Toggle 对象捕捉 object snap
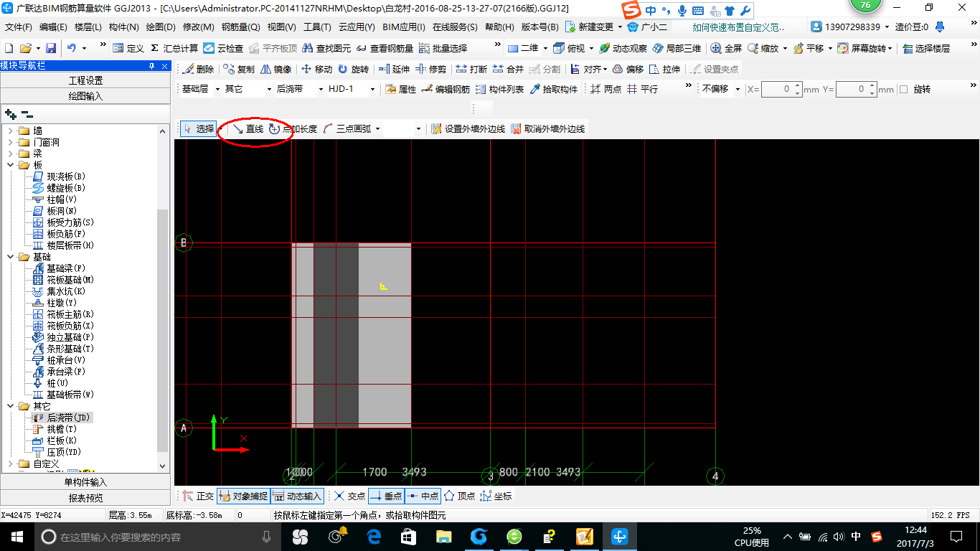980x551 pixels. [242, 496]
